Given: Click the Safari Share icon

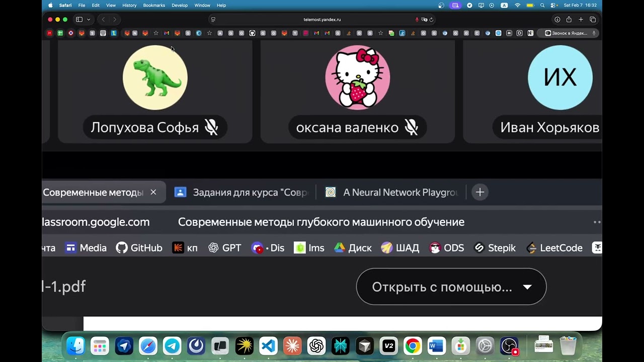Looking at the screenshot, I should [569, 20].
